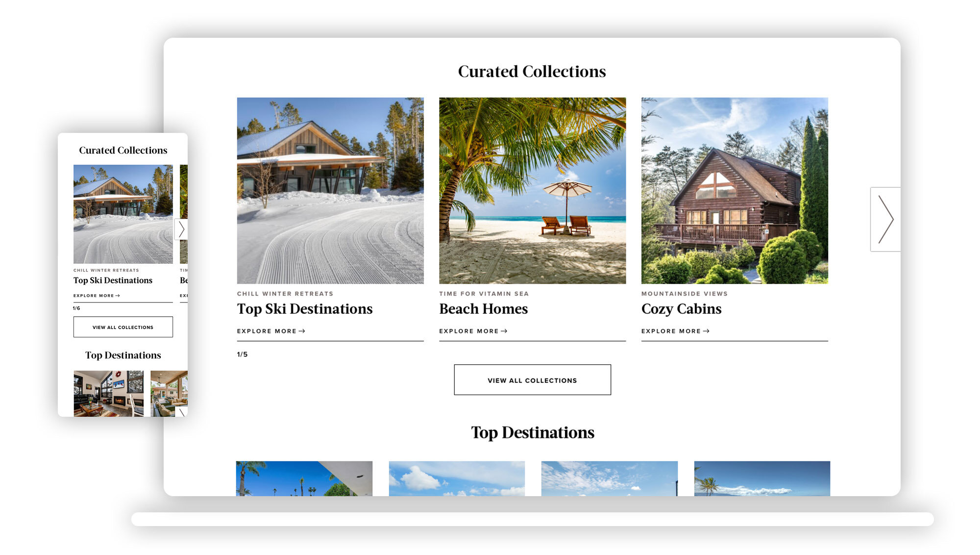Screen dimensions: 980x555
Task: Click the desktop Top Destinations heading
Action: (x=533, y=432)
